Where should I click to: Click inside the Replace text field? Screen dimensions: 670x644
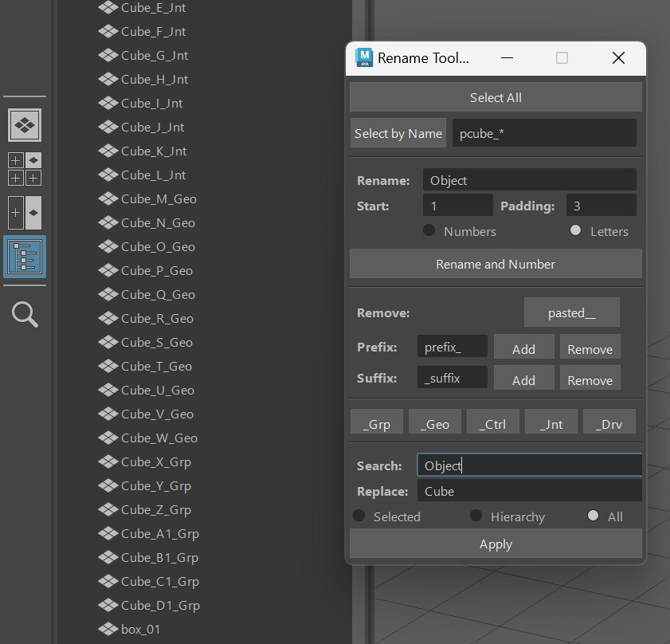point(529,491)
